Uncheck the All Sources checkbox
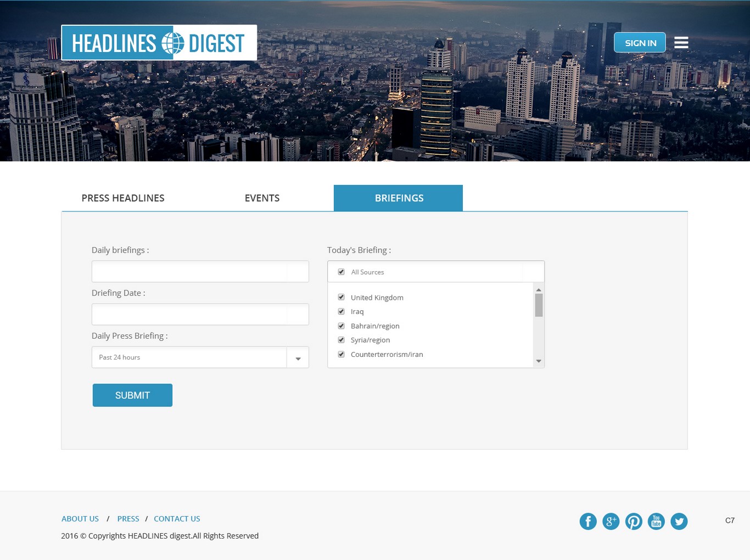The height and width of the screenshot is (560, 750). [x=341, y=272]
